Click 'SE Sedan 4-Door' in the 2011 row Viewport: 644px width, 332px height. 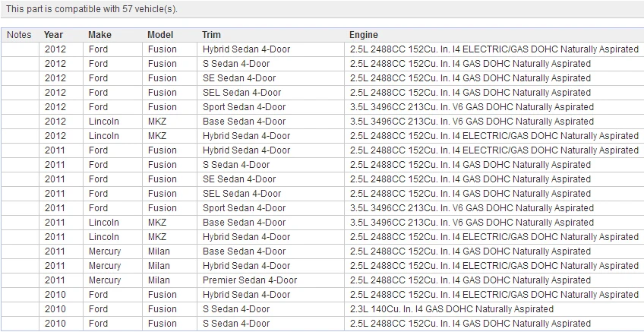pyautogui.click(x=239, y=179)
